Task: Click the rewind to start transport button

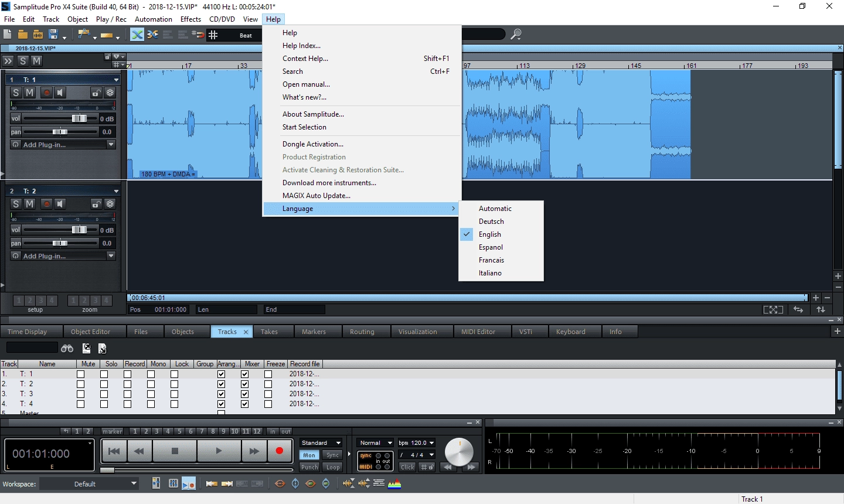Action: click(x=115, y=451)
